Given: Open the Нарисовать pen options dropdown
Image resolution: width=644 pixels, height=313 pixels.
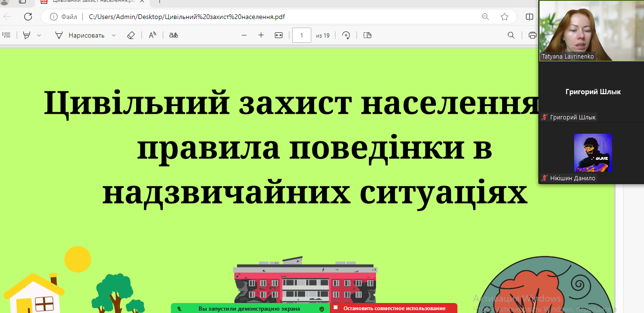Looking at the screenshot, I should coord(114,35).
